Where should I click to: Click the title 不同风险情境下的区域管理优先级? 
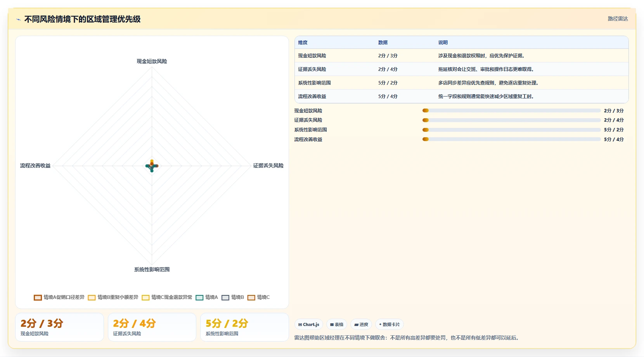click(82, 19)
